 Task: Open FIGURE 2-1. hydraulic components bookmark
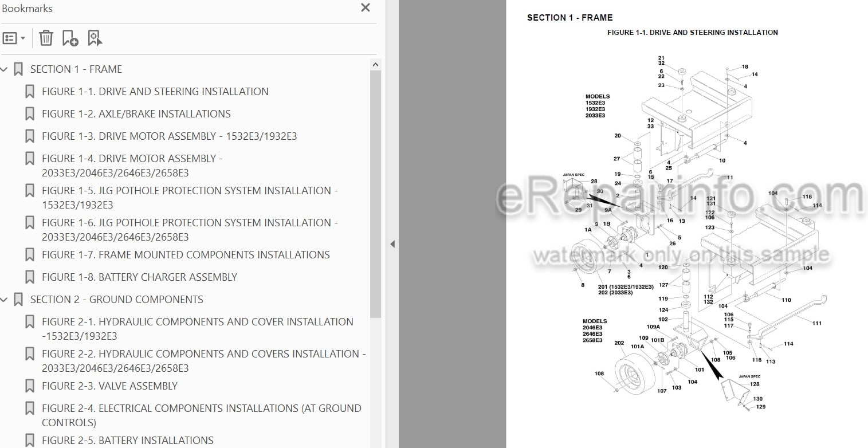tap(198, 329)
